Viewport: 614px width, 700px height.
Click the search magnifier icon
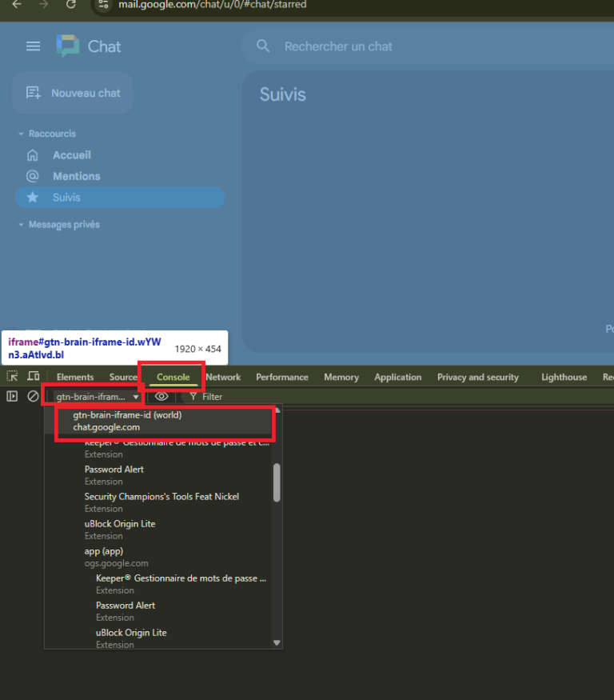[x=263, y=46]
